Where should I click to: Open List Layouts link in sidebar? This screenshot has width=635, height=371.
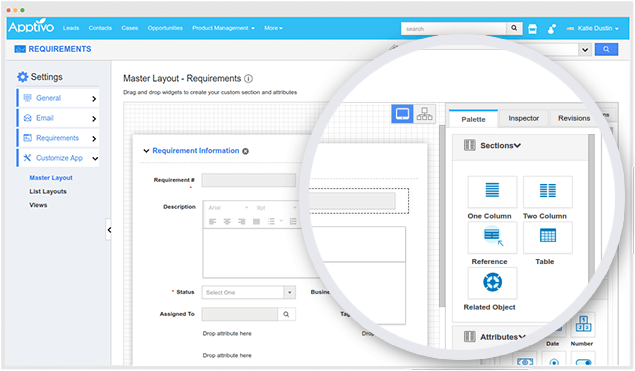coord(48,192)
